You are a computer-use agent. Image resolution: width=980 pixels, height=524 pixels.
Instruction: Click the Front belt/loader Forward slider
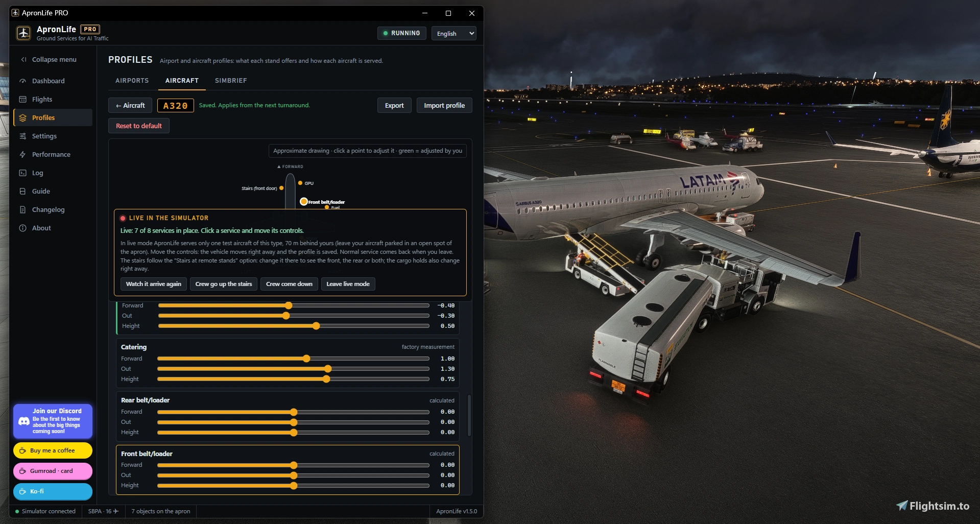pos(293,465)
